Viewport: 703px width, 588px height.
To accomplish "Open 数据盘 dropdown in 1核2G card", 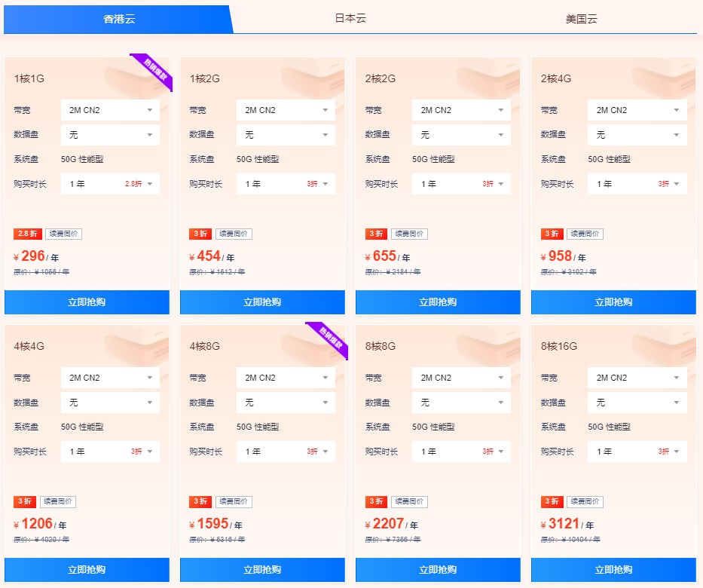I will pos(286,134).
